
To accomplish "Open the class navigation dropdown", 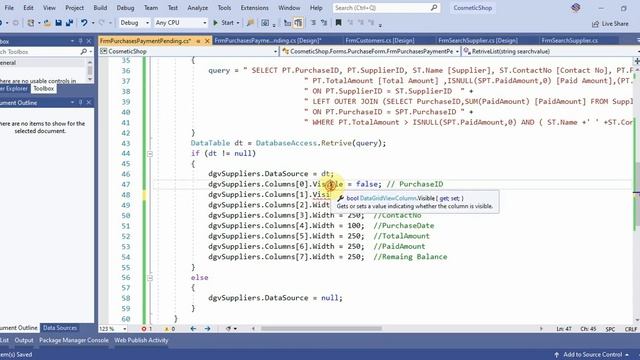I will (371, 51).
